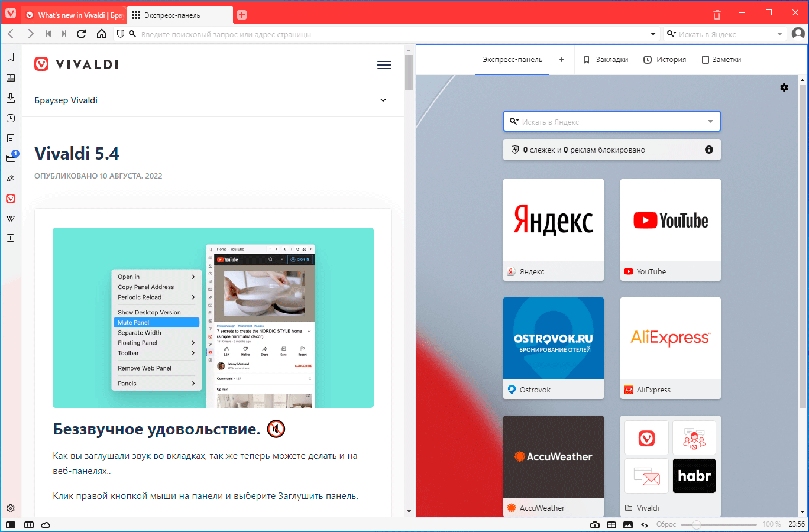Open the Wikipedia web panel
Image resolution: width=809 pixels, height=532 pixels.
[x=11, y=219]
